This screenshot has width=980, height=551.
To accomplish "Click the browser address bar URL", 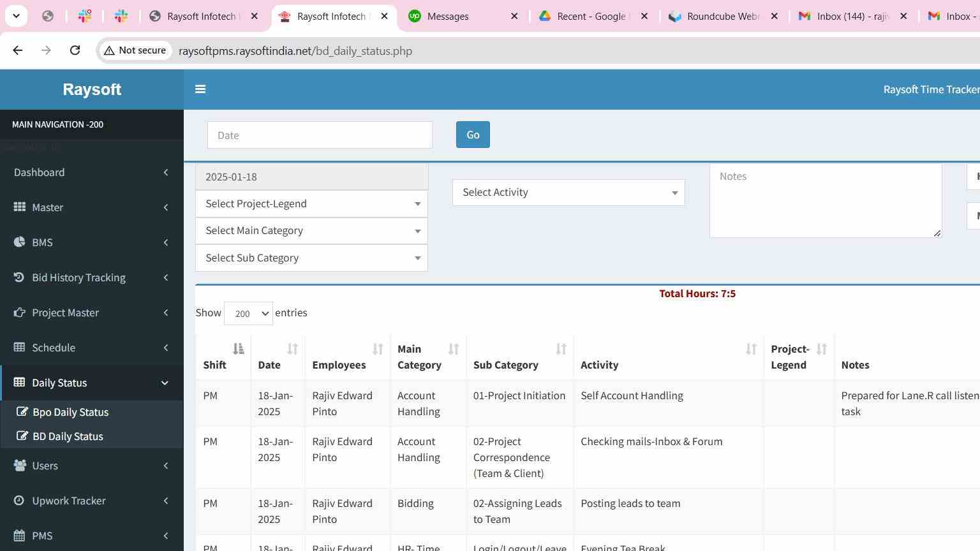I will (x=295, y=51).
